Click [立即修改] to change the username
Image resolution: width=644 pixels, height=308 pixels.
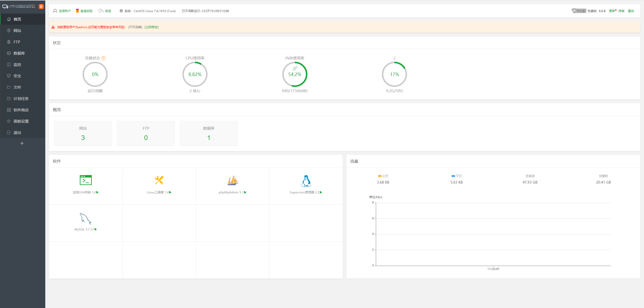click(151, 27)
